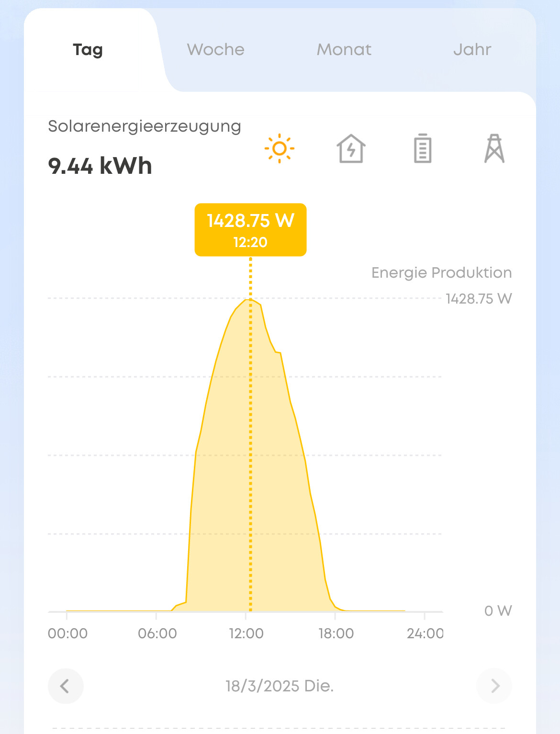Go to next day with right arrow

(x=494, y=686)
